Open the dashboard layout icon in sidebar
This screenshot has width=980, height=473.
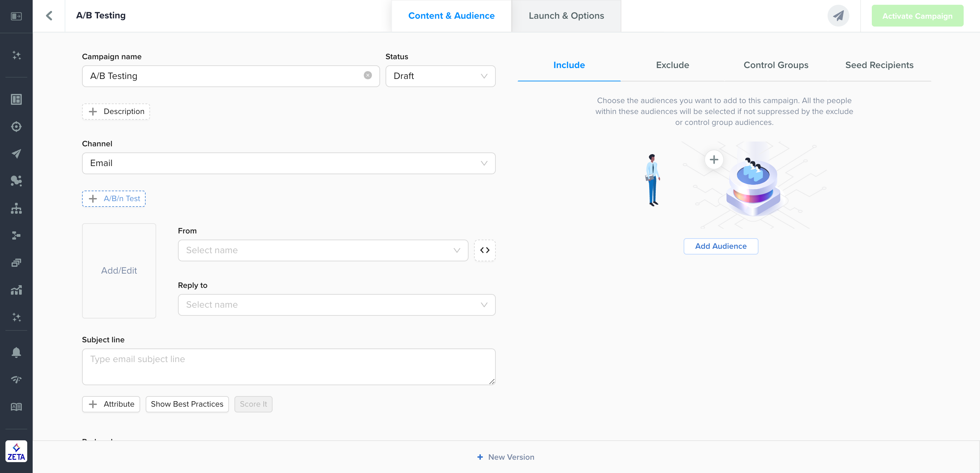tap(16, 99)
